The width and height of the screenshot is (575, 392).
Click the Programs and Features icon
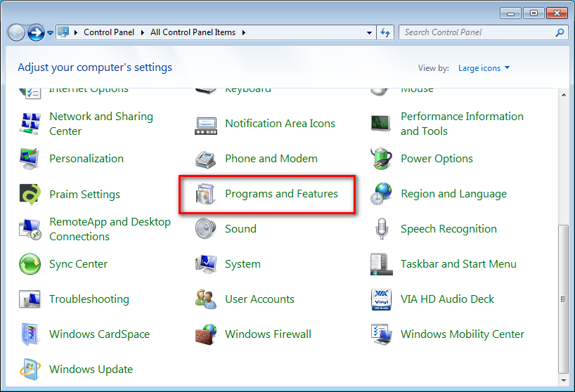pos(206,194)
